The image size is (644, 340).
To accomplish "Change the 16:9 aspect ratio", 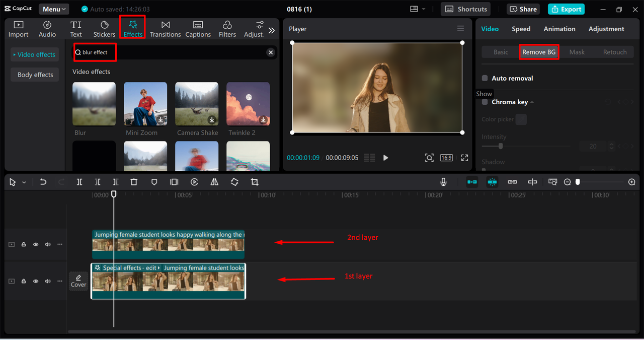I will click(446, 158).
